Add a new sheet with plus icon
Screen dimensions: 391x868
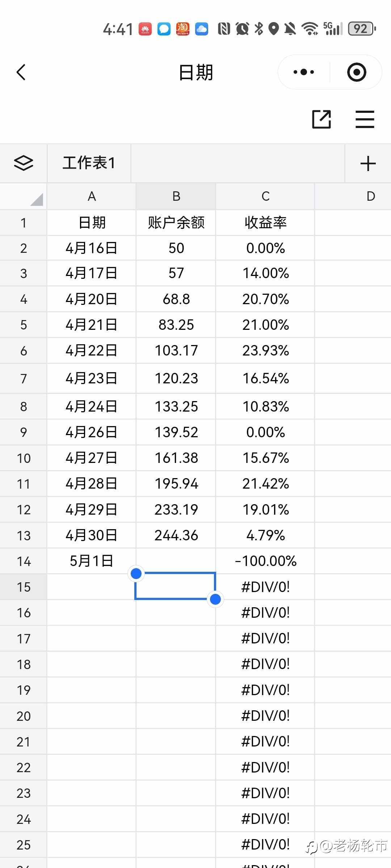(x=368, y=163)
